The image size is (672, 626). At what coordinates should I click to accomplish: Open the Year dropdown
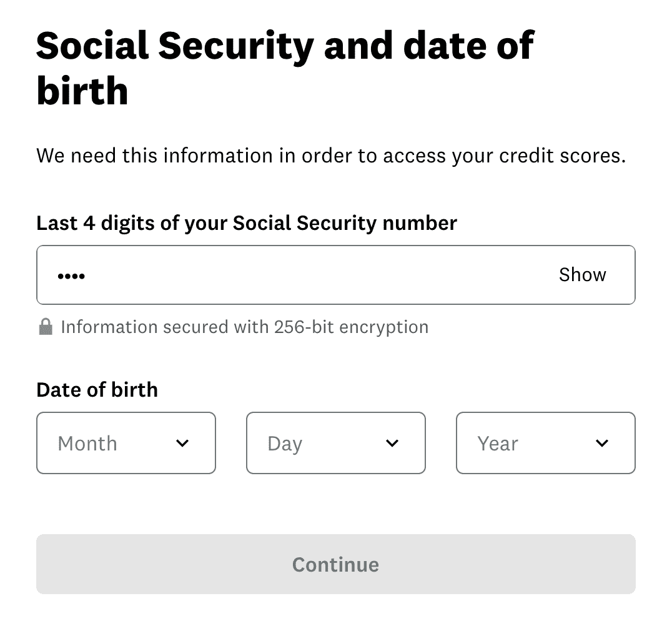[x=546, y=443]
